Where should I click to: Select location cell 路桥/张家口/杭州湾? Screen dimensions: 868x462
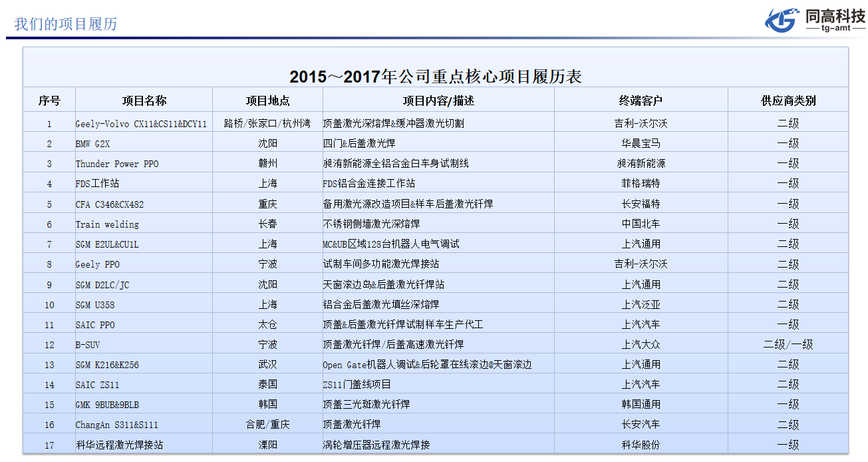coord(267,124)
